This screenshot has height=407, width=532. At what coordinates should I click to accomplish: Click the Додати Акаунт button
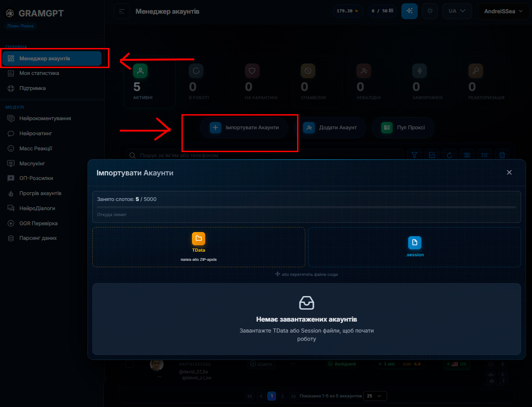[x=330, y=127]
